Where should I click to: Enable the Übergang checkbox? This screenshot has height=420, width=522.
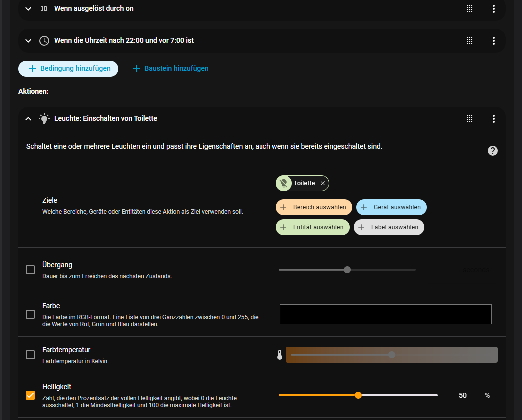coord(30,269)
